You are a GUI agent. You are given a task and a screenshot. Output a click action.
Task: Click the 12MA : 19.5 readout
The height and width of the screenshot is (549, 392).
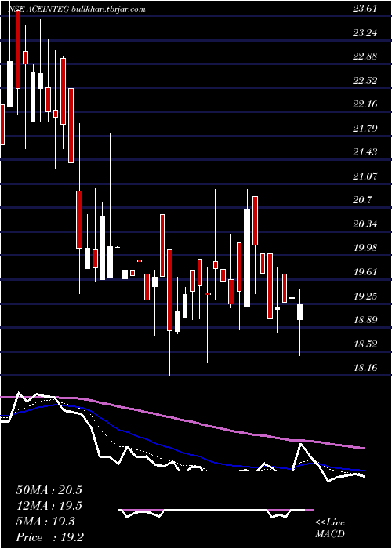point(49,507)
